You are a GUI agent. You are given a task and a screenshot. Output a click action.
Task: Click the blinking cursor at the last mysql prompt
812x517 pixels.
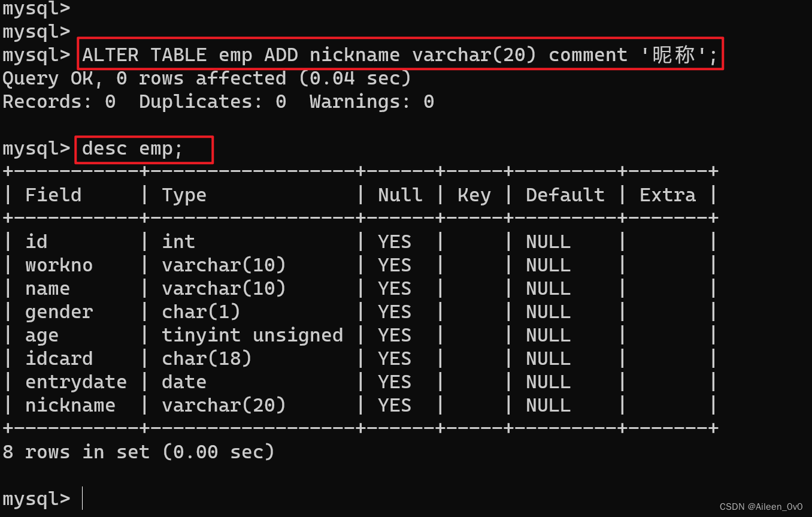[x=82, y=498]
